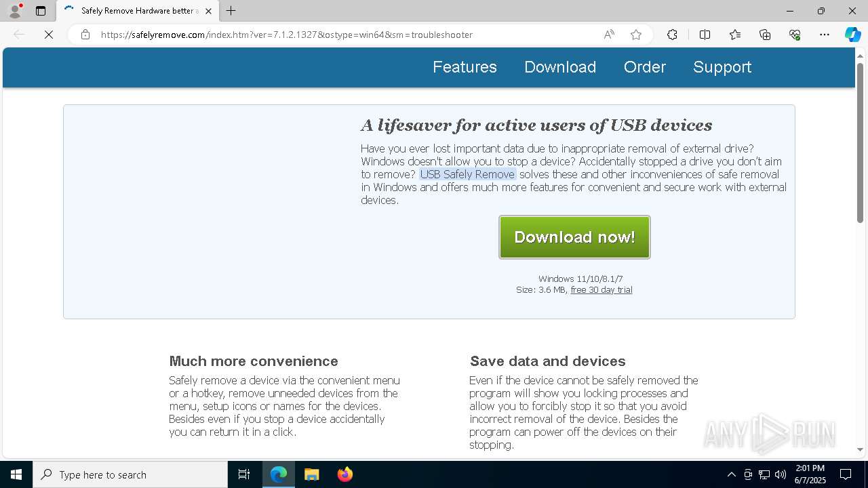Open Browser essentials icon
Image resolution: width=868 pixels, height=488 pixels.
click(x=795, y=35)
